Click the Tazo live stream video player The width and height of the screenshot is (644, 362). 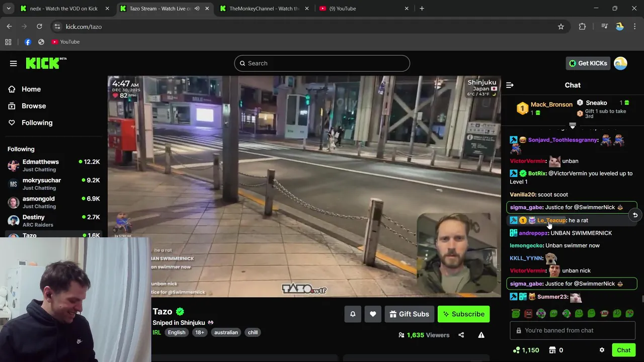[304, 187]
